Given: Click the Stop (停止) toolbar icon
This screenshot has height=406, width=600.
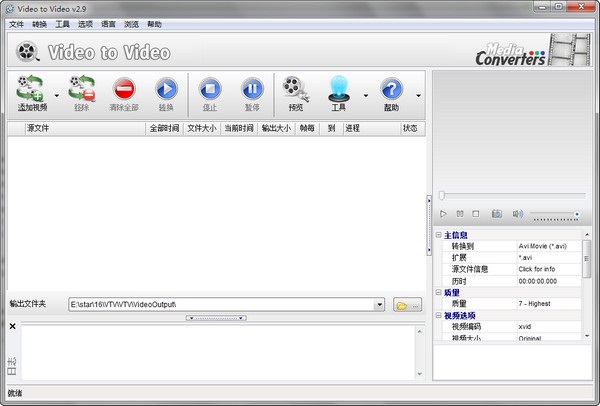Looking at the screenshot, I should 210,90.
